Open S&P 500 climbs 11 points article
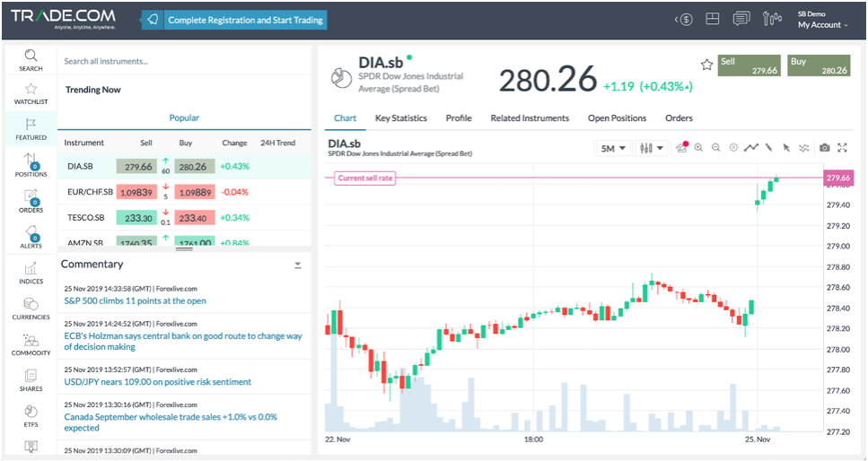This screenshot has height=461, width=868. [135, 300]
